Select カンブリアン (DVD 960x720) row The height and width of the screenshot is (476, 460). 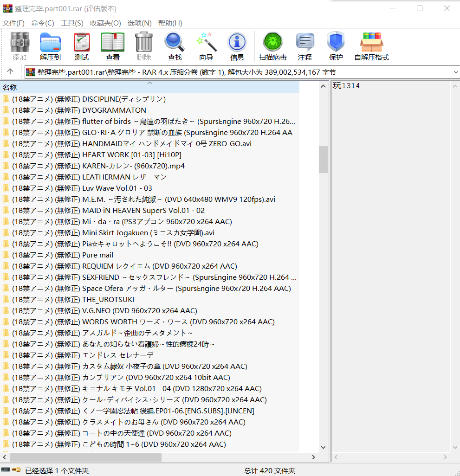point(149,377)
